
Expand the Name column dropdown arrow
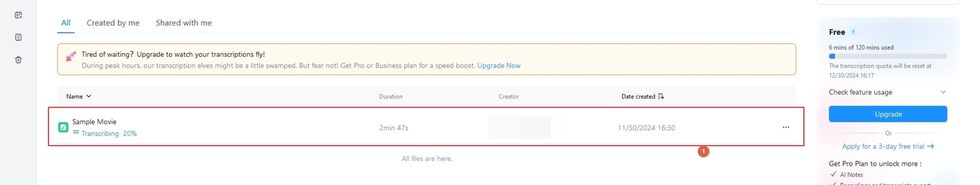coord(89,96)
